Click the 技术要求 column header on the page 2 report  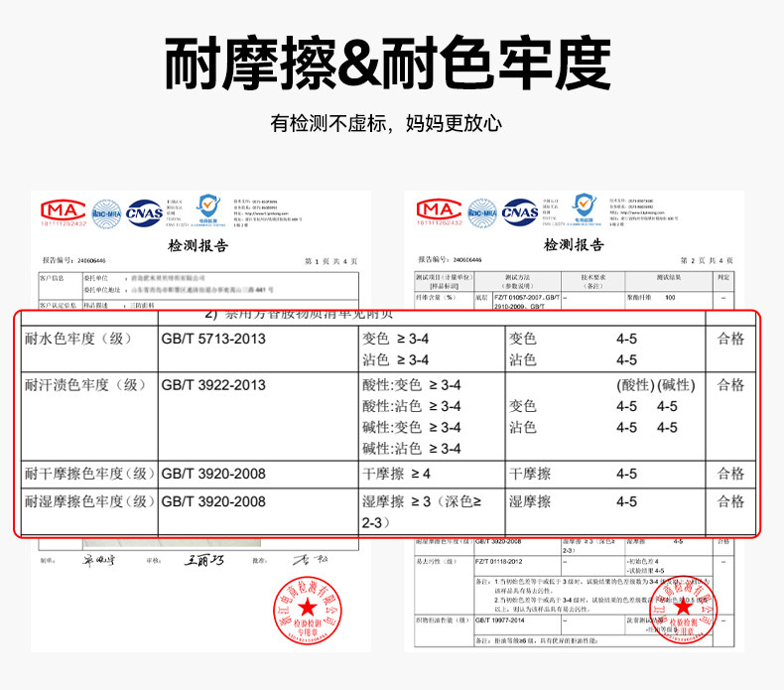593,281
